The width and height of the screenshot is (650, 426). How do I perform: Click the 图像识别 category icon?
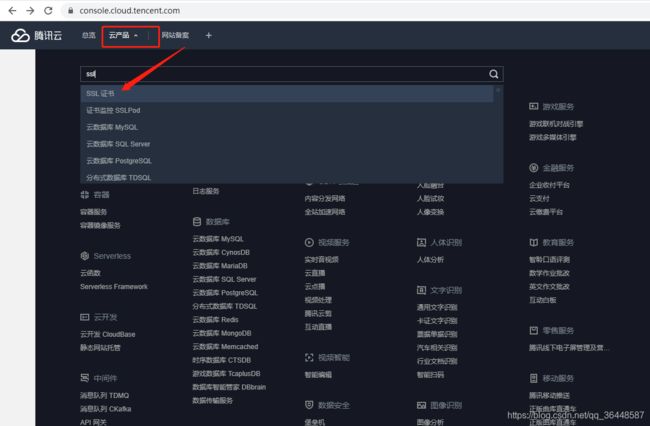coord(421,405)
